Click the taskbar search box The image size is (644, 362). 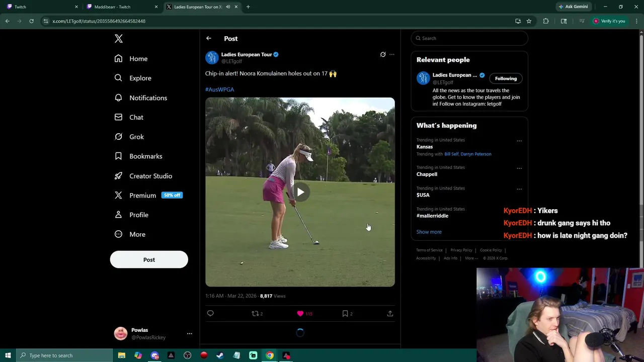click(x=64, y=355)
